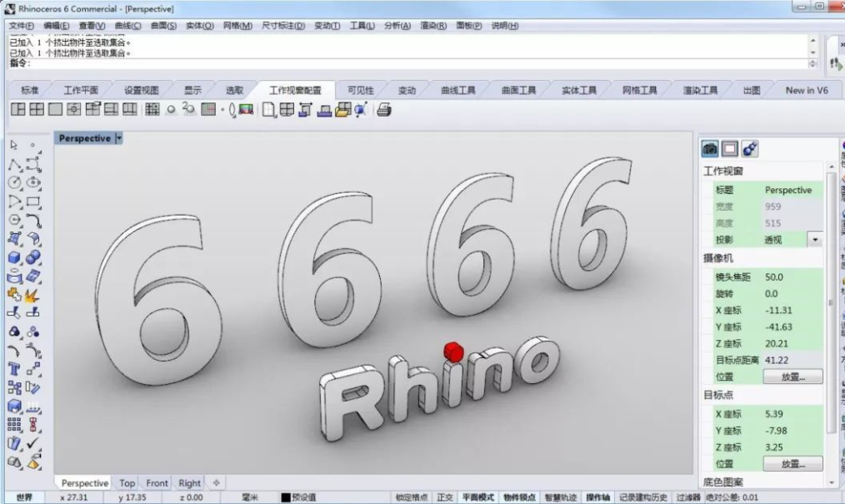Viewport: 845px width, 504px height.
Task: Switch to the 曲线工具 toolbar tab
Action: click(x=458, y=90)
